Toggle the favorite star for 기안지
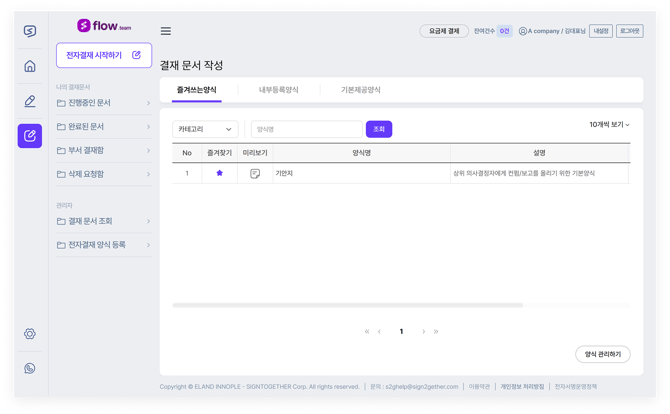This screenshot has height=414, width=670. coord(219,174)
